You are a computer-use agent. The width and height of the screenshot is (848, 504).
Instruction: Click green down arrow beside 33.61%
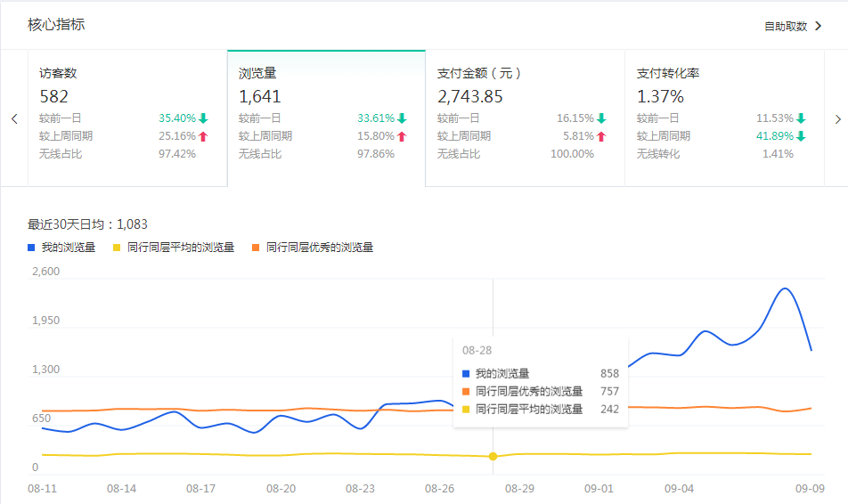pos(402,118)
